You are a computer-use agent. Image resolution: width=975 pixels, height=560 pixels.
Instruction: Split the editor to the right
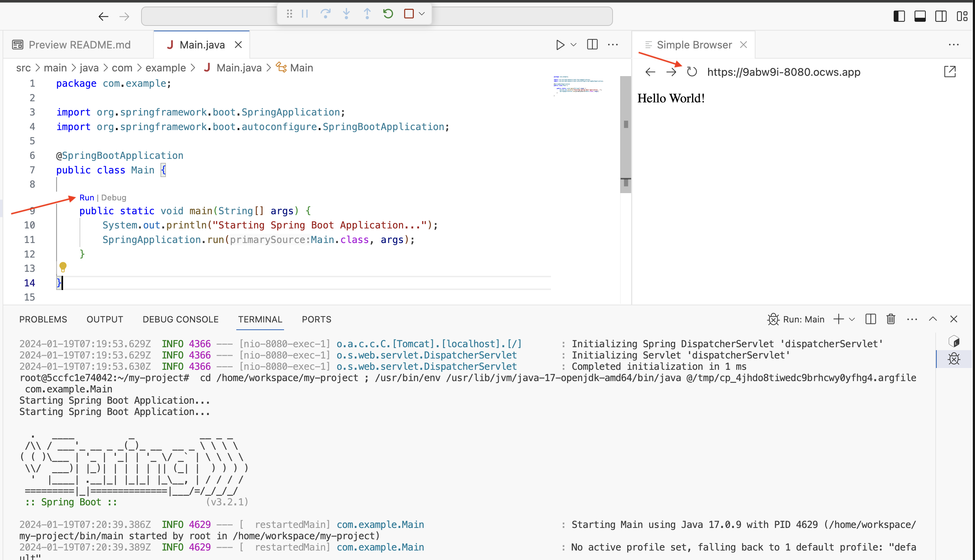[592, 44]
